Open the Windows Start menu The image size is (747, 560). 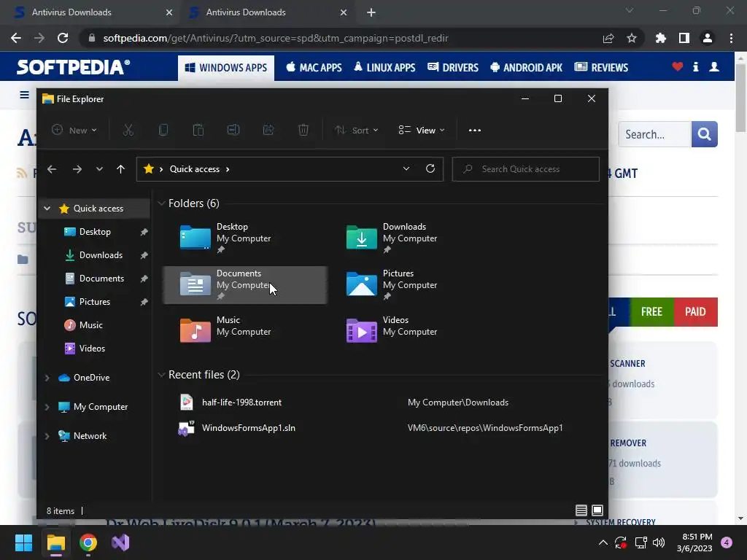(x=24, y=542)
